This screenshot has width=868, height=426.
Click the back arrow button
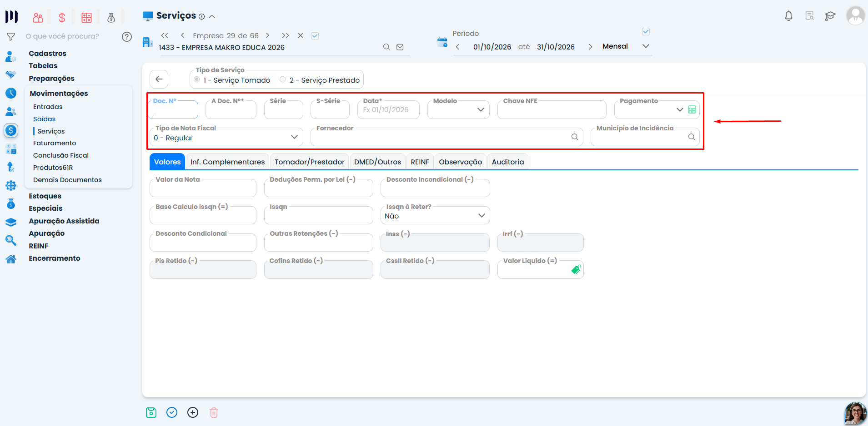pyautogui.click(x=159, y=79)
